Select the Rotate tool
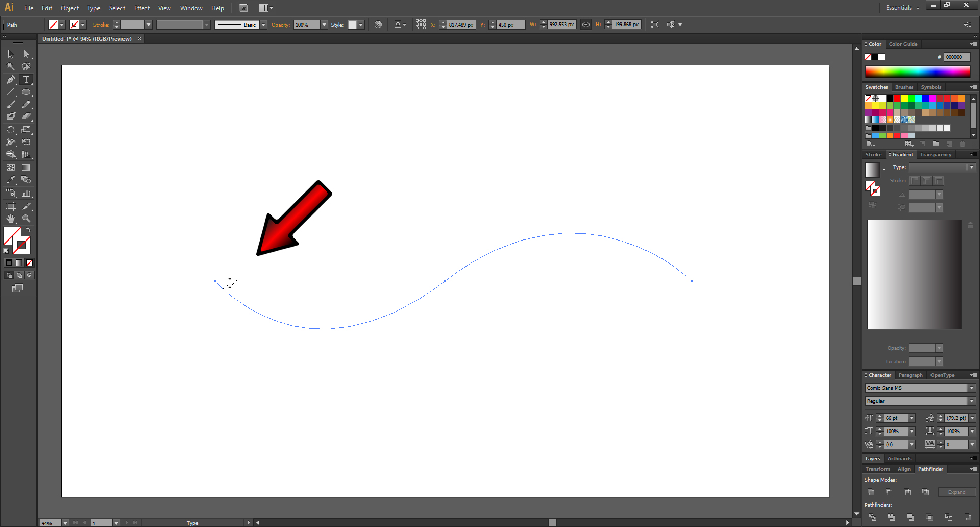 point(11,130)
